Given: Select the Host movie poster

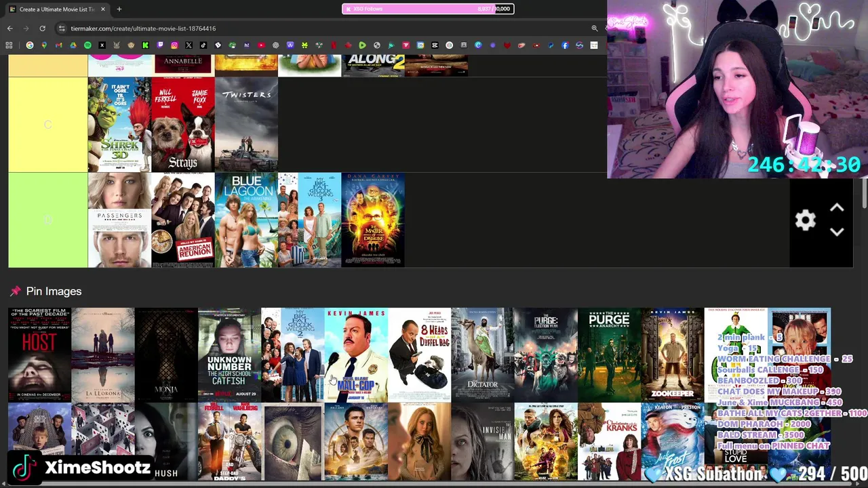Looking at the screenshot, I should pos(39,355).
